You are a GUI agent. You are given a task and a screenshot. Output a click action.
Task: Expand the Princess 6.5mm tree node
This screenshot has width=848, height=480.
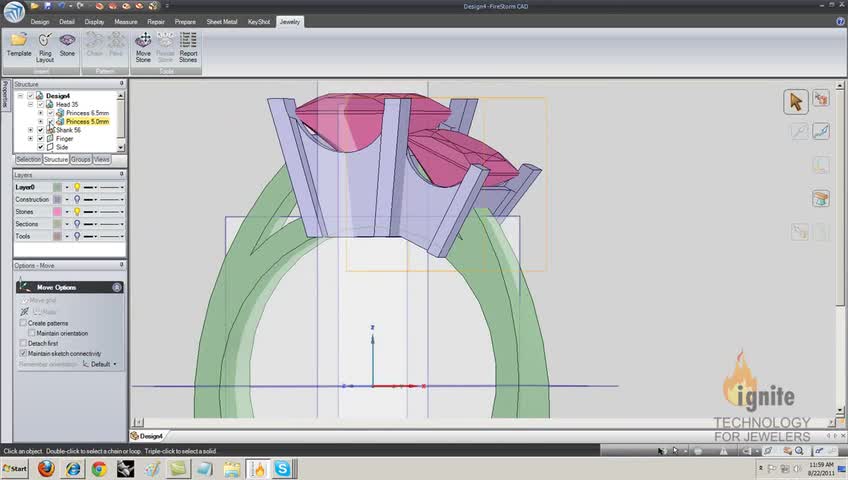coord(40,113)
